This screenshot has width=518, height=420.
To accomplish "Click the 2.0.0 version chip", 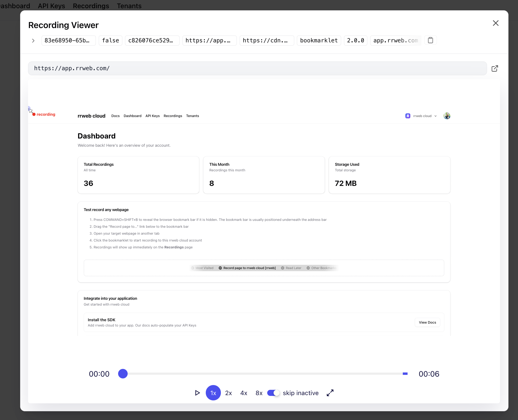I will (355, 41).
